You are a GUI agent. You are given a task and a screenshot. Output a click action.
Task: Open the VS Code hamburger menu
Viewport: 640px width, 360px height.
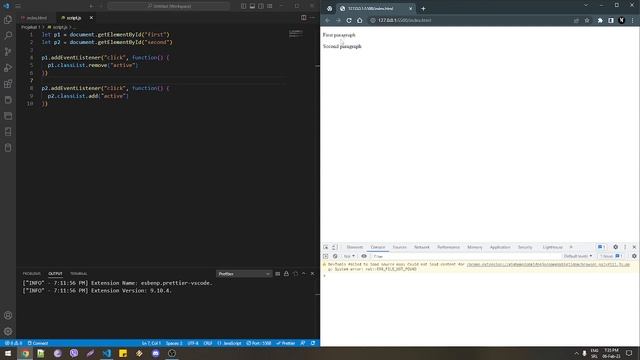[18, 6]
